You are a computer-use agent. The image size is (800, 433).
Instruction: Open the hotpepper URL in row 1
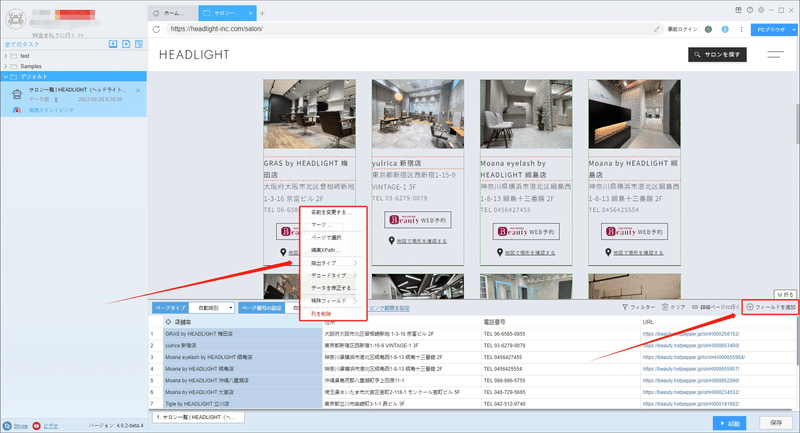coord(691,334)
